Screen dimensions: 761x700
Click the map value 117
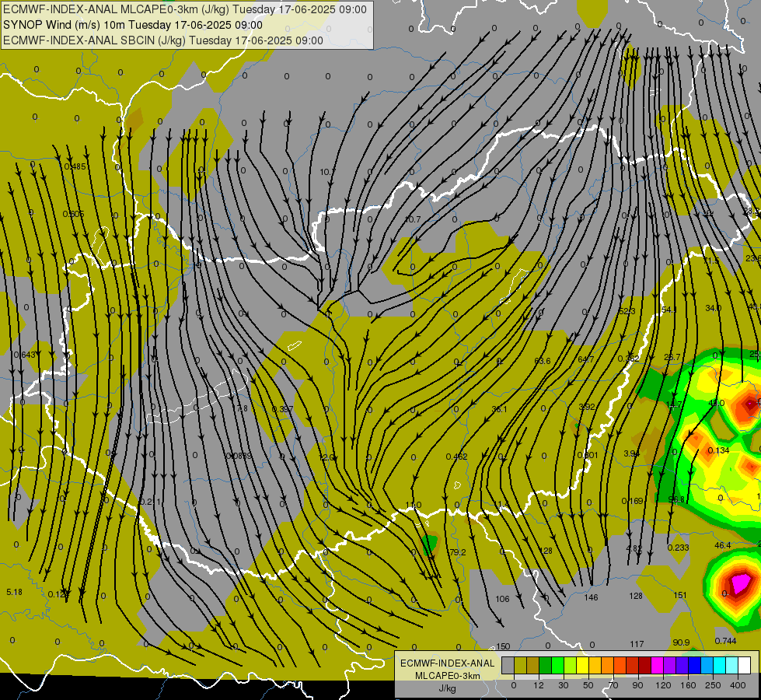coord(637,644)
